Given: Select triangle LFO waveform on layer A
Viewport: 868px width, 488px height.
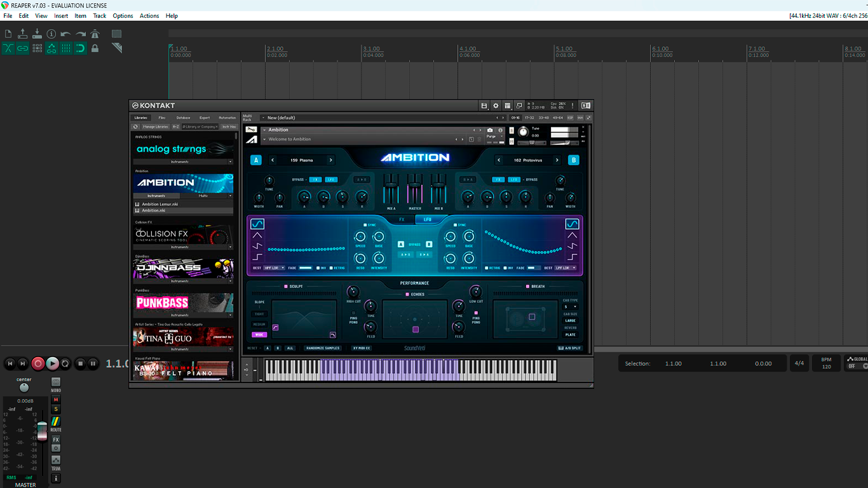Looking at the screenshot, I should point(257,235).
